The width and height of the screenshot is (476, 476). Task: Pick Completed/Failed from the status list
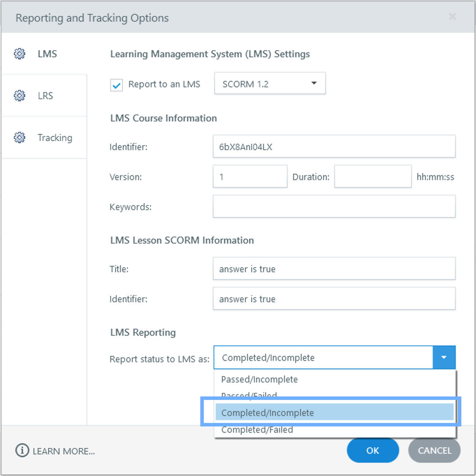[257, 430]
